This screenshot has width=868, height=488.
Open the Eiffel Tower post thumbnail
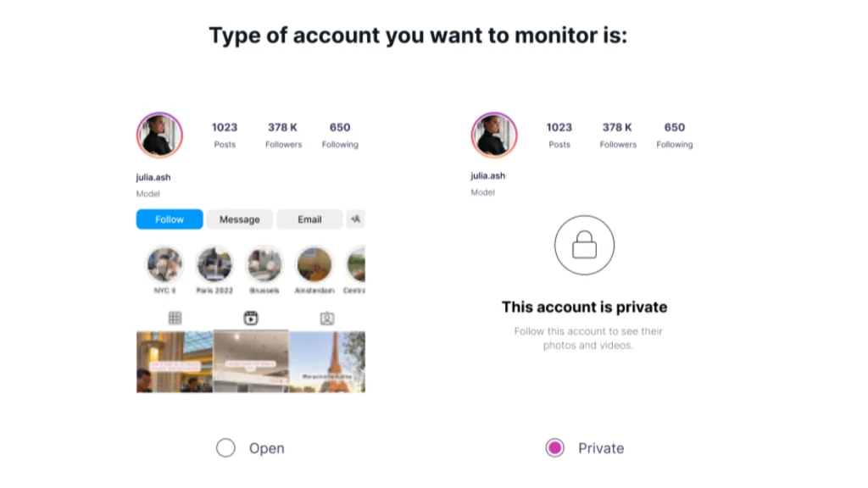coord(327,362)
